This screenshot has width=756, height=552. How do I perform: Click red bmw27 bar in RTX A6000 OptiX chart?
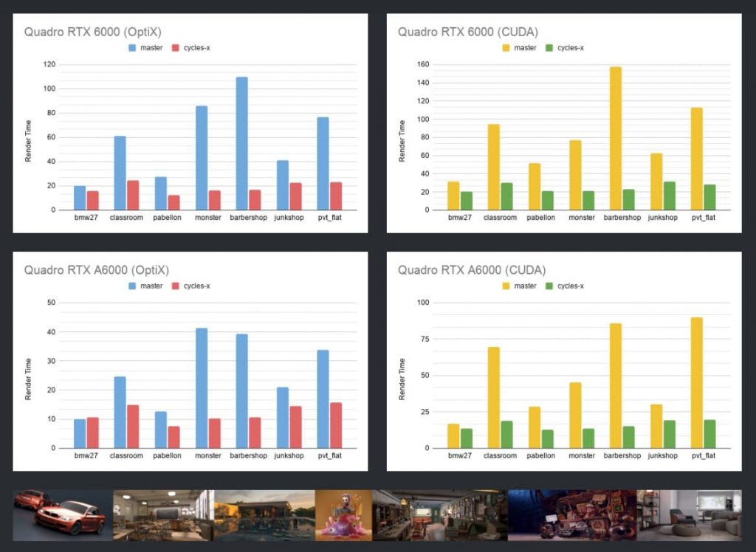click(92, 432)
